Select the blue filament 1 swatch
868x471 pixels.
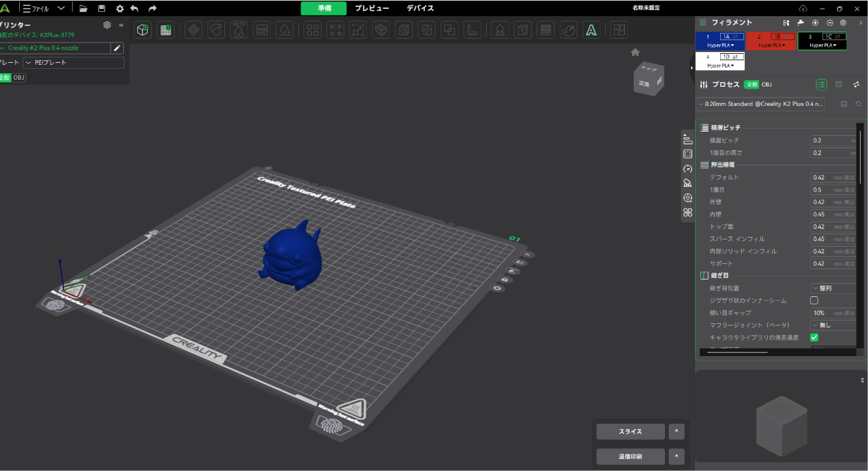[720, 41]
